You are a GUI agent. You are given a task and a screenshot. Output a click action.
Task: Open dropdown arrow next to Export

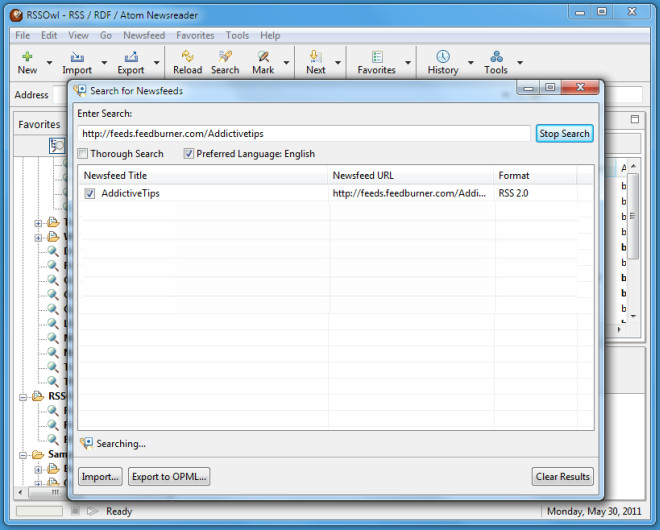[x=157, y=63]
